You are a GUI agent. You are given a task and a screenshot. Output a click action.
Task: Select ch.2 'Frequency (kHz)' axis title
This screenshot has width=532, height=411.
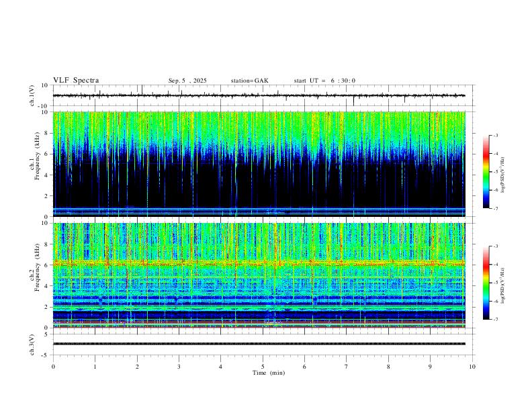pos(37,267)
